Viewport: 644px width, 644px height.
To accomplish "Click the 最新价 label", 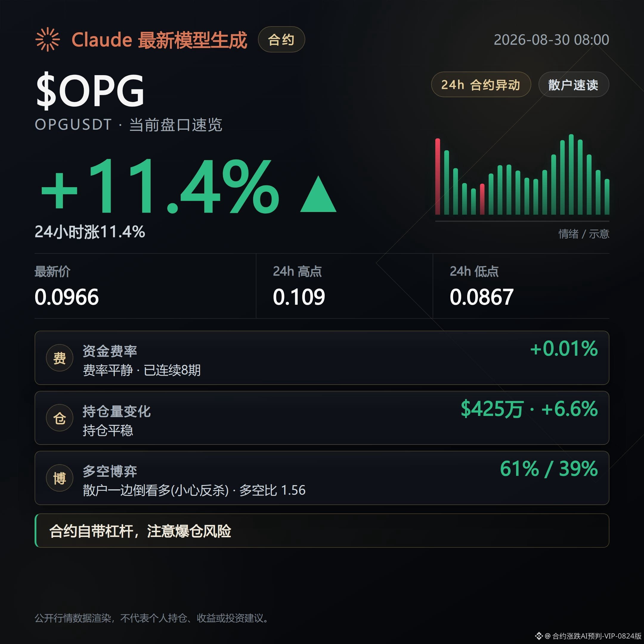I will [x=53, y=272].
